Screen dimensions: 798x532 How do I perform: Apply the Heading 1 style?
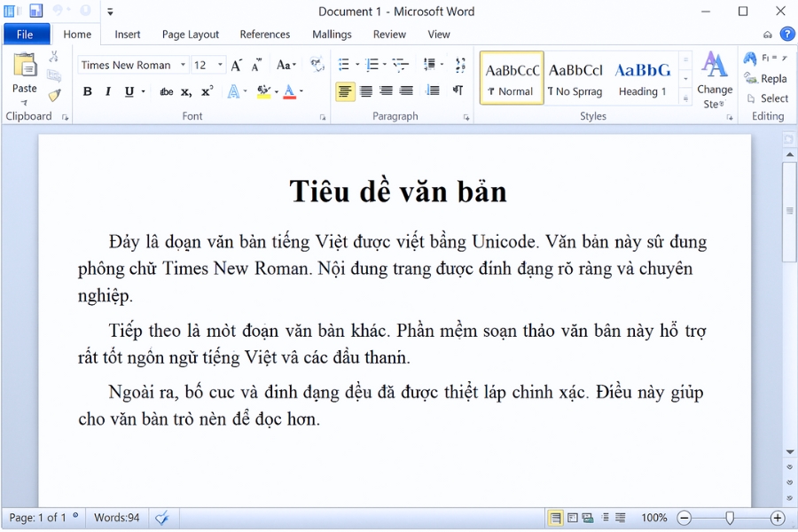click(x=642, y=77)
